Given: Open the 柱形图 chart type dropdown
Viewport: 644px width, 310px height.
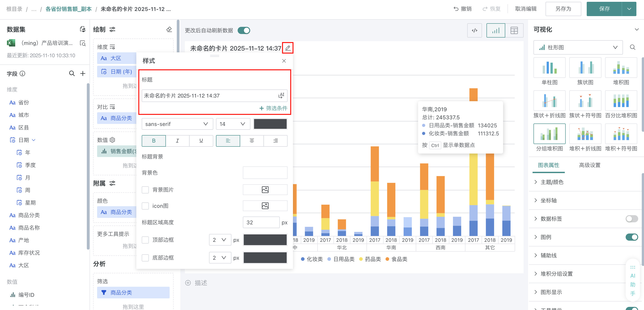Looking at the screenshot, I should pos(578,47).
